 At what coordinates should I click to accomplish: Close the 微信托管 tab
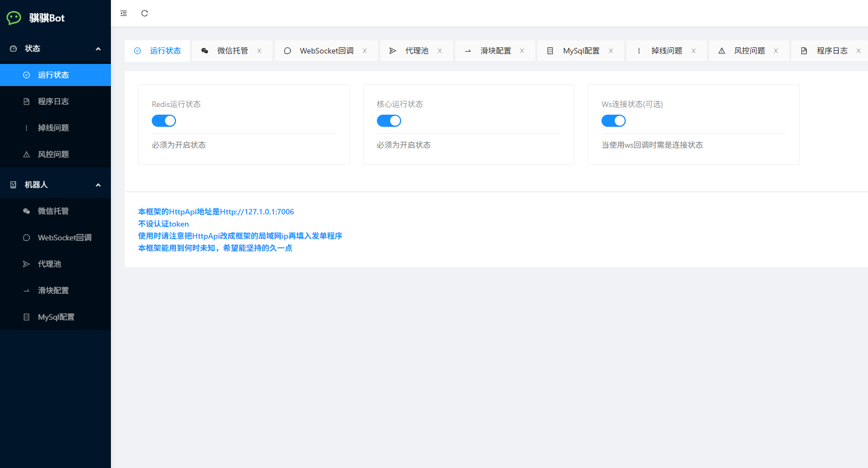259,51
